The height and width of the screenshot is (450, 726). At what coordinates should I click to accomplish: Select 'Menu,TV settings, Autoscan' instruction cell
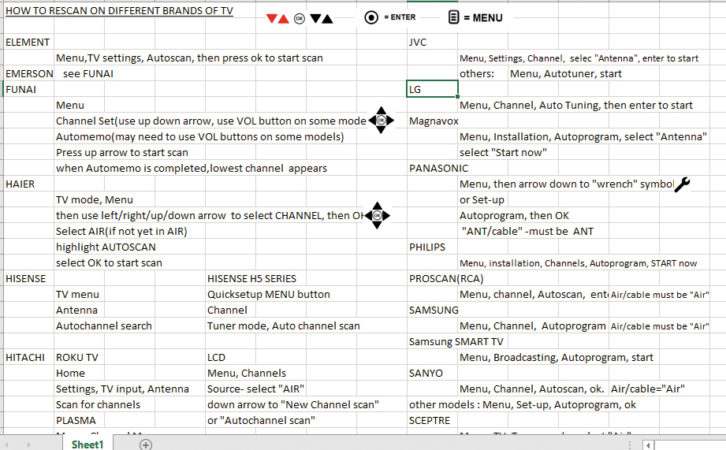point(189,58)
